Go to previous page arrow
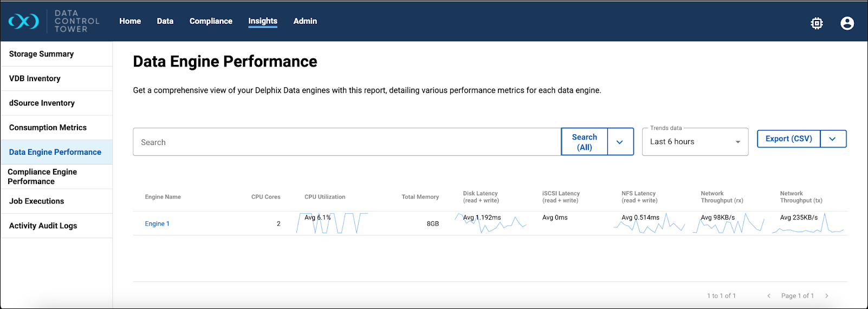The image size is (868, 309). click(769, 296)
